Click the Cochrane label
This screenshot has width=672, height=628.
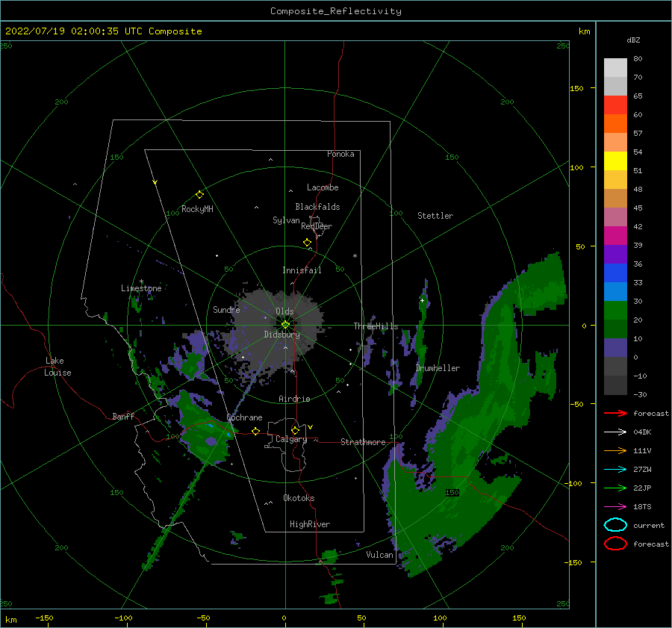244,417
